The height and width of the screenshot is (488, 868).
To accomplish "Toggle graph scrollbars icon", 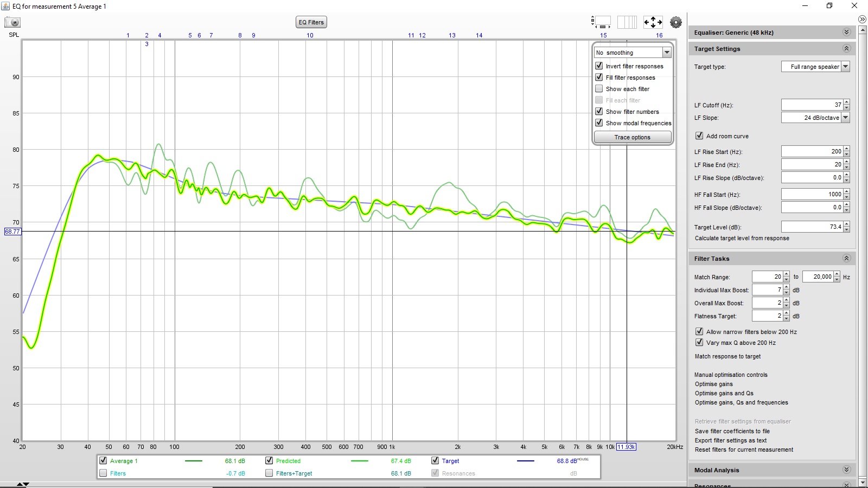I will click(601, 22).
